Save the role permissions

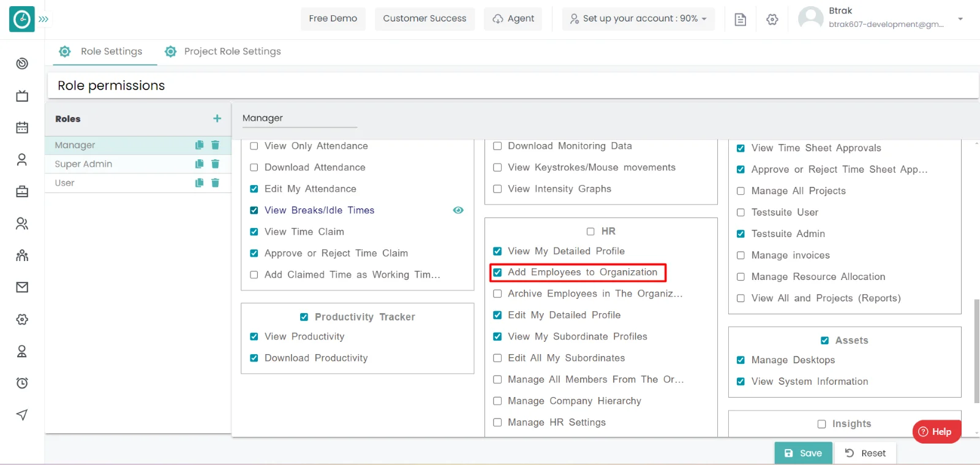803,453
